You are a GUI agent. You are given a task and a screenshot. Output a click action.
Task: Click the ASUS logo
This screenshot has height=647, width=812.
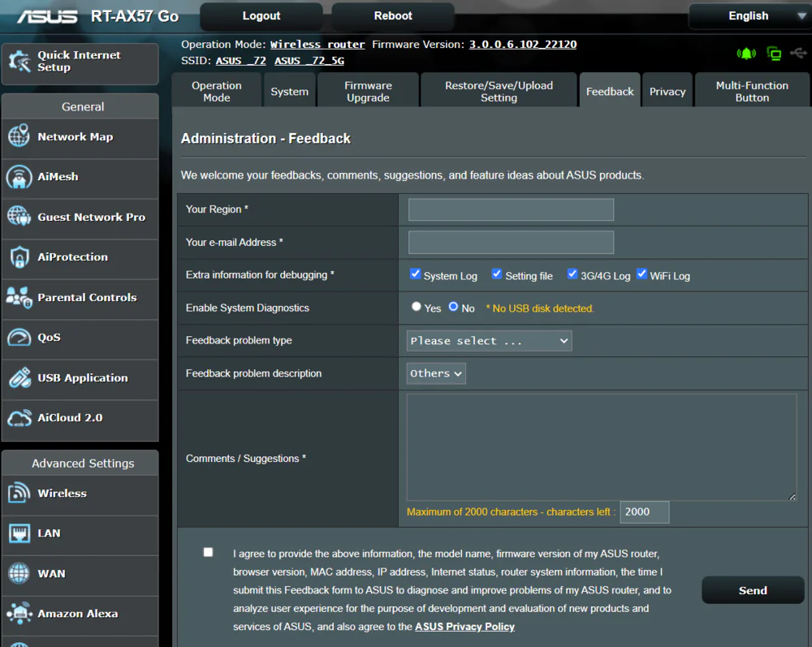tap(47, 16)
